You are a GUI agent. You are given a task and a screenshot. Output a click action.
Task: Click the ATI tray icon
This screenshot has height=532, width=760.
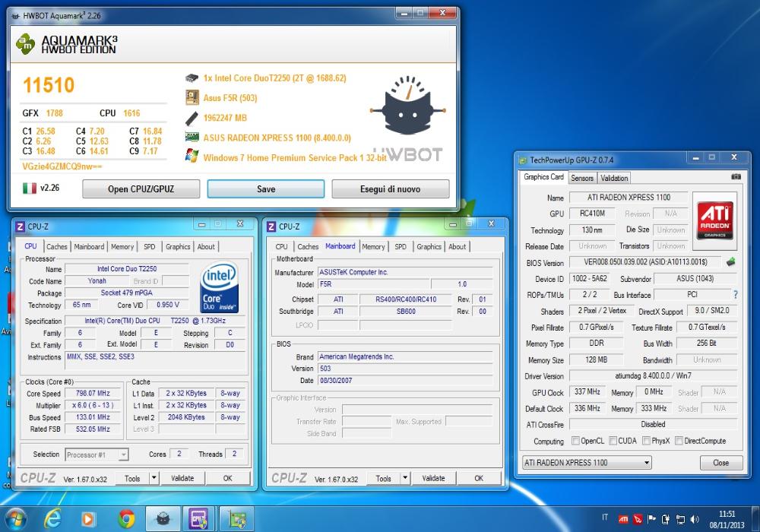pyautogui.click(x=623, y=519)
